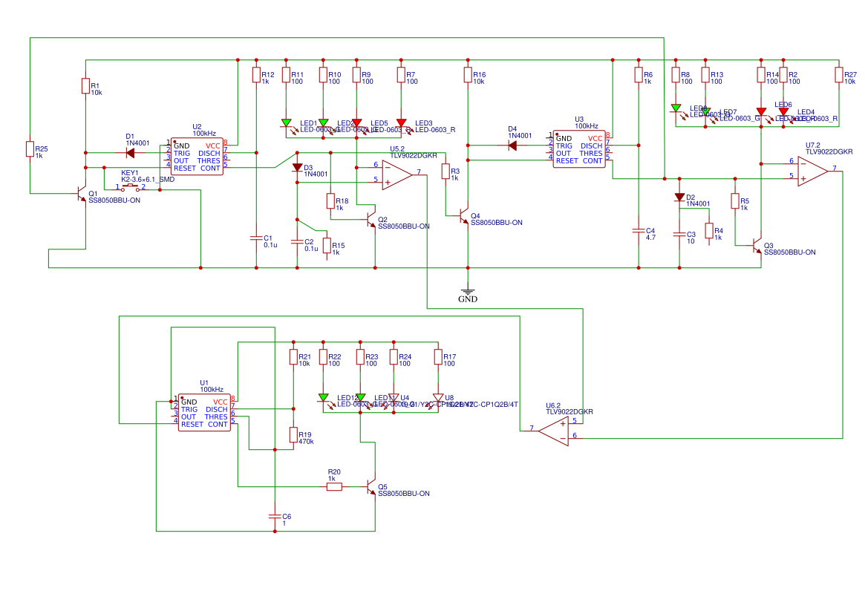
Task: Select capacitor C4 4.7 symbol
Action: point(639,231)
